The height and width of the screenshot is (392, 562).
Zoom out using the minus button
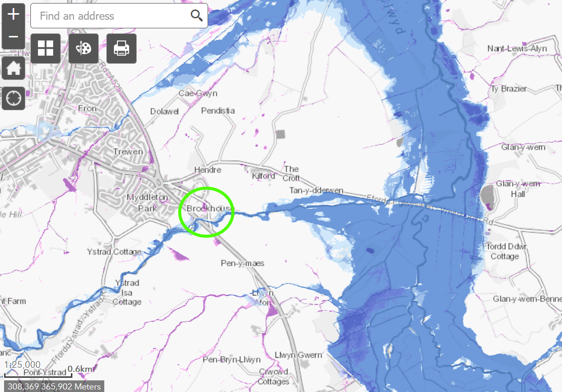pyautogui.click(x=14, y=37)
